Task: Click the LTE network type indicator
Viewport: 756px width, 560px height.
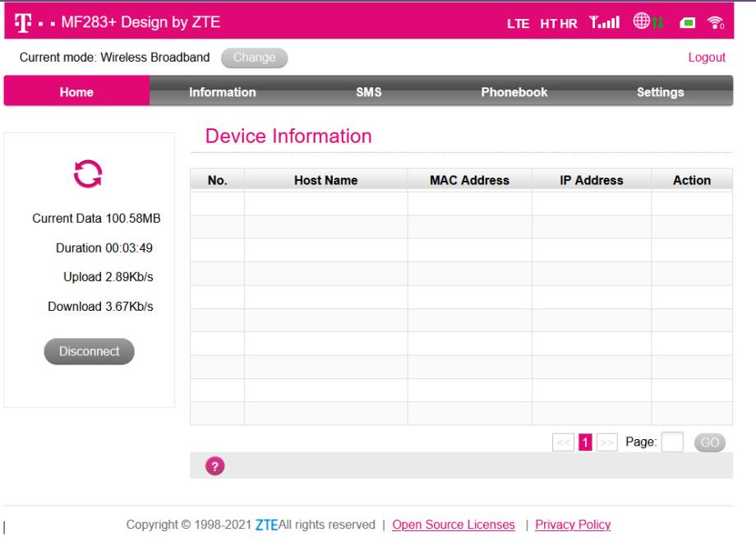Action: [x=519, y=21]
